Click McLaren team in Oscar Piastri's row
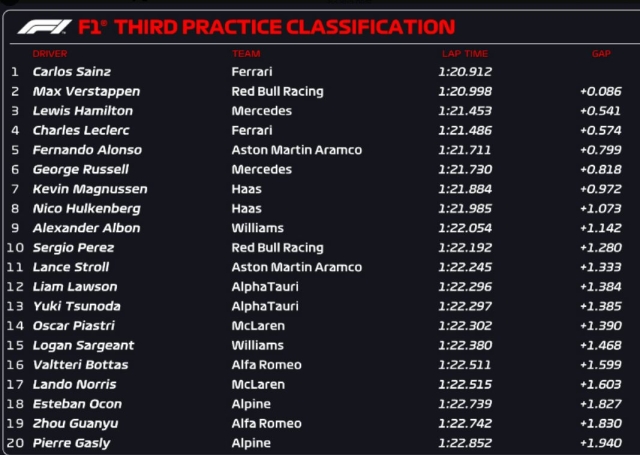Screen dimensions: 640x455 click(x=258, y=326)
